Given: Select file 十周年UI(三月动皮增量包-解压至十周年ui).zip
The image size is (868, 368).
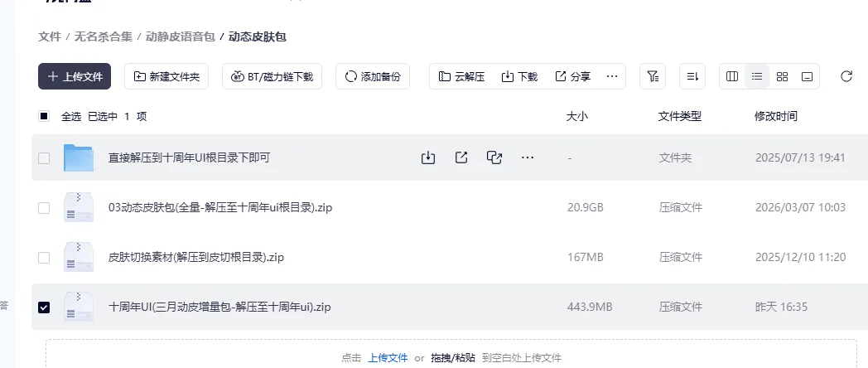Looking at the screenshot, I should (x=219, y=307).
